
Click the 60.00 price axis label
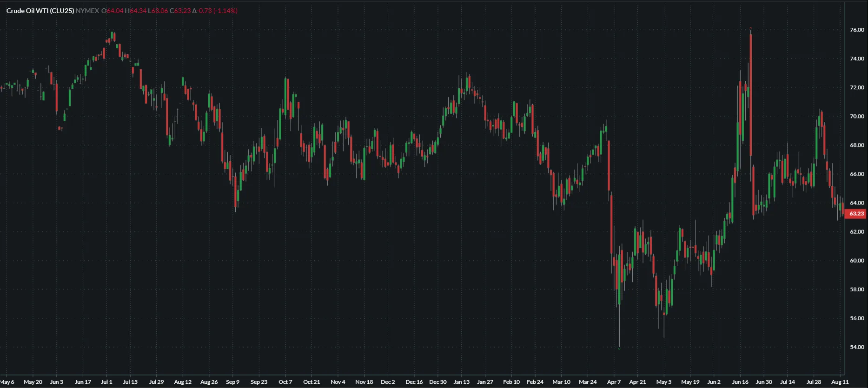[x=856, y=261]
